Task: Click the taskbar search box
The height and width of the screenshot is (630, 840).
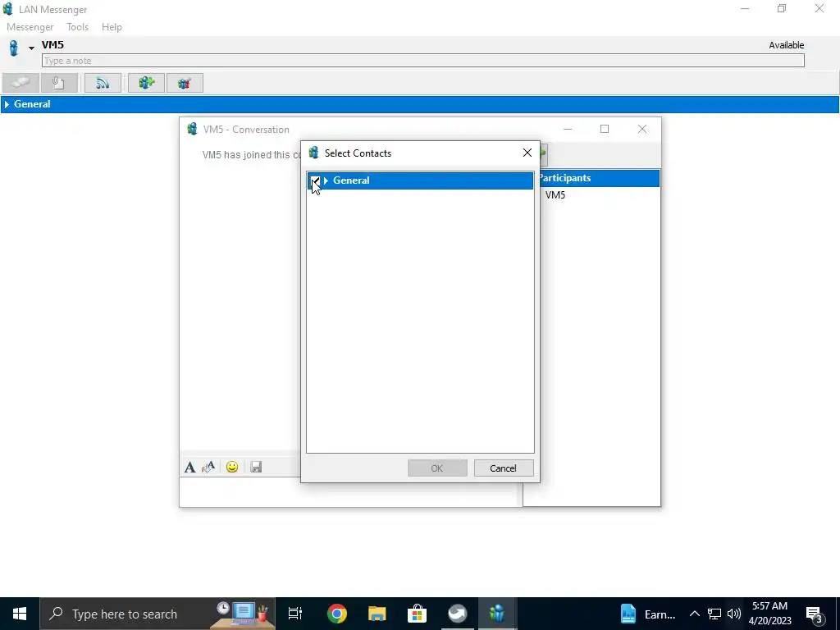Action: click(x=158, y=614)
